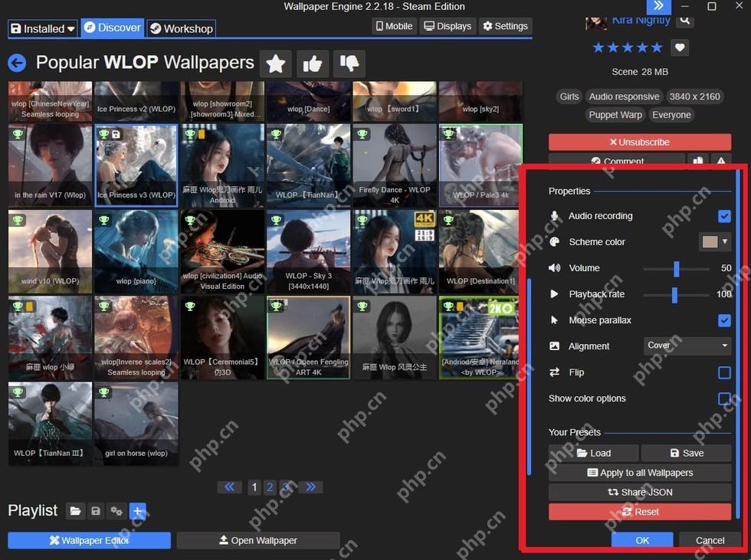This screenshot has width=751, height=560.
Task: Thumbs down the Popular WLOP collection
Action: (349, 64)
